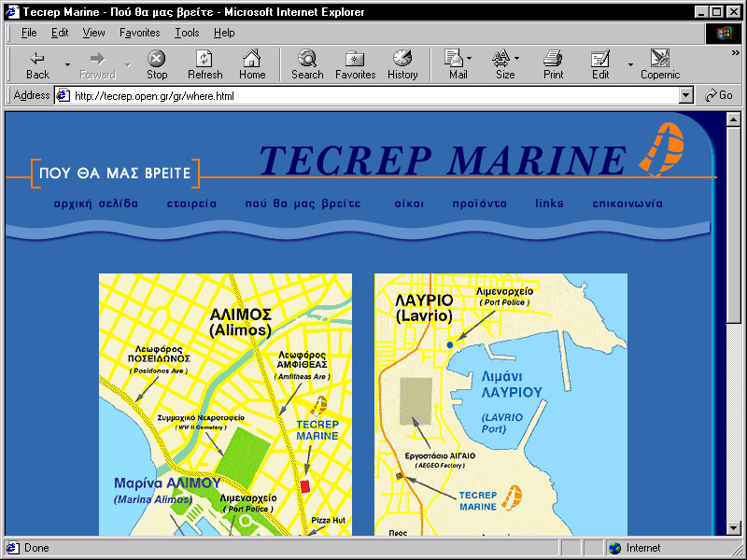Screen dimensions: 747x560
Task: Click the vertical scrollbar down arrow
Action: 734,528
